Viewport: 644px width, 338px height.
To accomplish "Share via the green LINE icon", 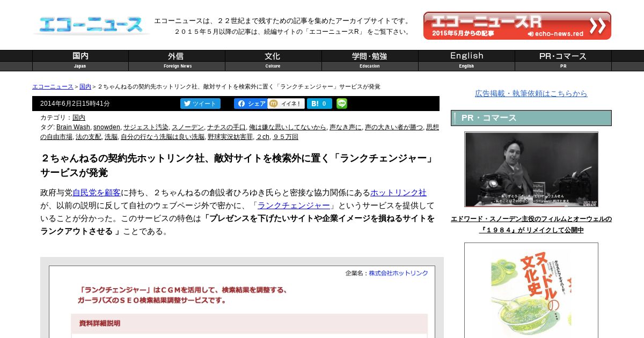I will (342, 104).
